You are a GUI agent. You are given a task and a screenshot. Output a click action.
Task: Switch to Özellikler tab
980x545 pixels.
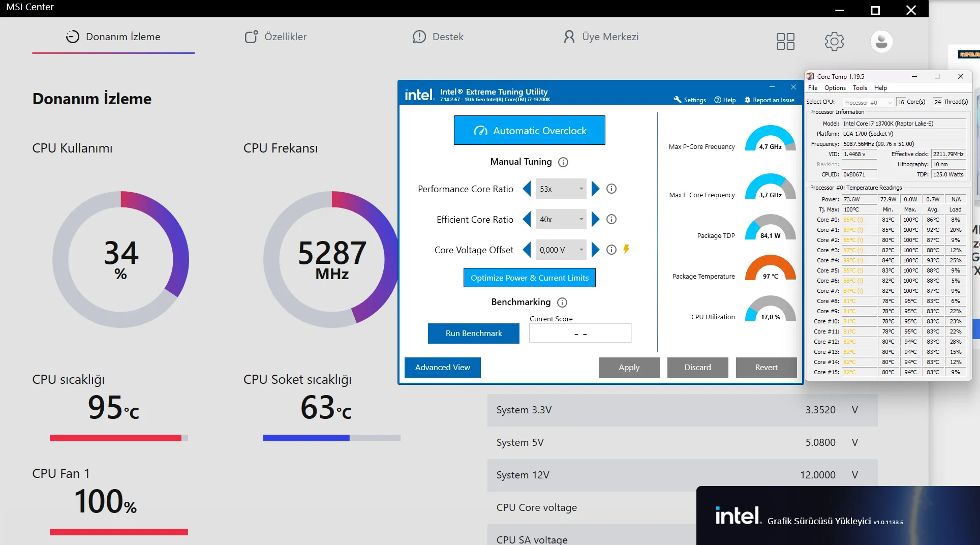tap(276, 37)
